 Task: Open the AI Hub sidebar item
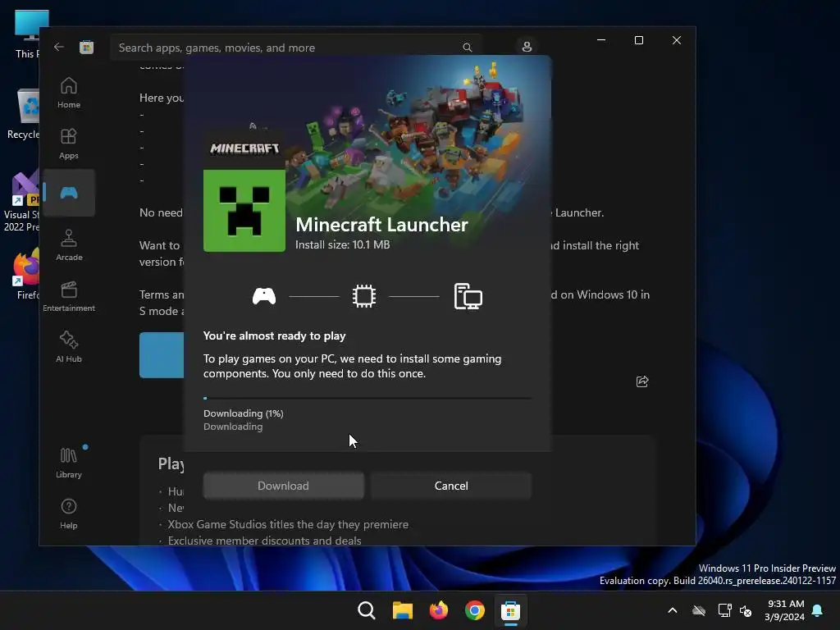point(69,347)
